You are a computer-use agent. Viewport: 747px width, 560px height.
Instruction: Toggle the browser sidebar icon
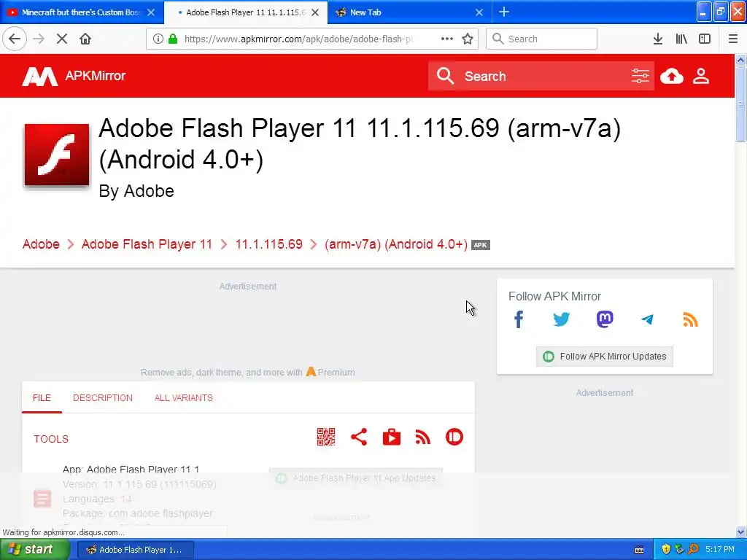pos(705,39)
